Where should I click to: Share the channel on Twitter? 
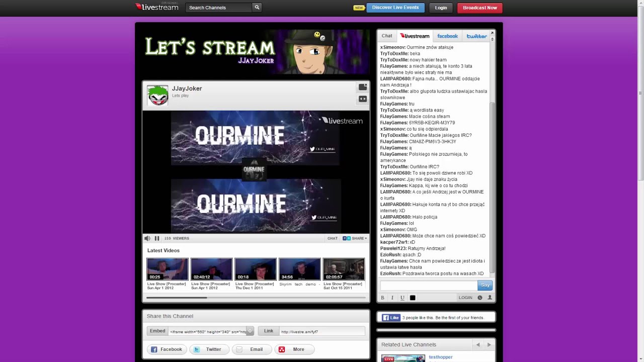[x=208, y=349]
